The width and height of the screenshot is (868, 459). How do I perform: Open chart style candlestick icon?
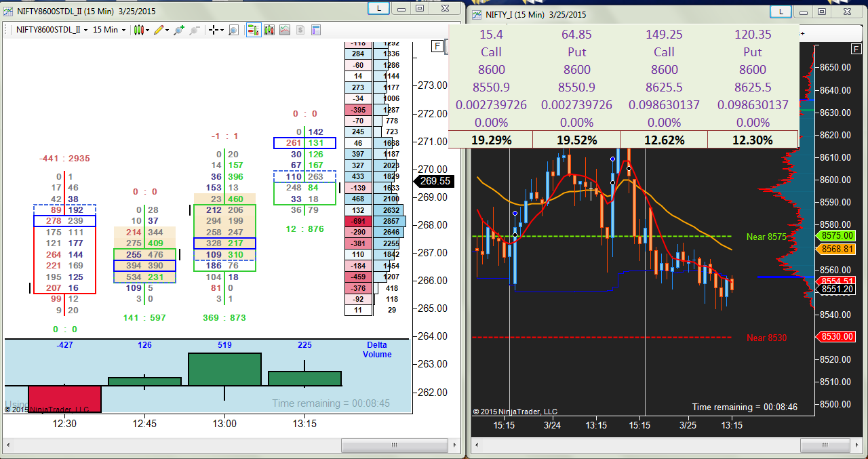pos(138,30)
